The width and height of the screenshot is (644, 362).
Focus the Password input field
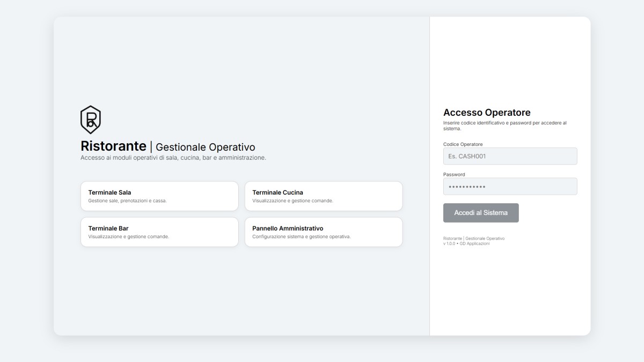point(510,187)
